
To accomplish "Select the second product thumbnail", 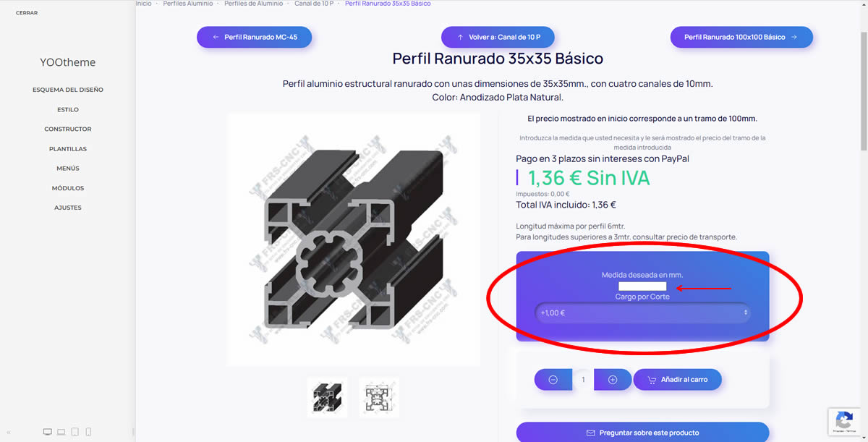I will [x=379, y=397].
